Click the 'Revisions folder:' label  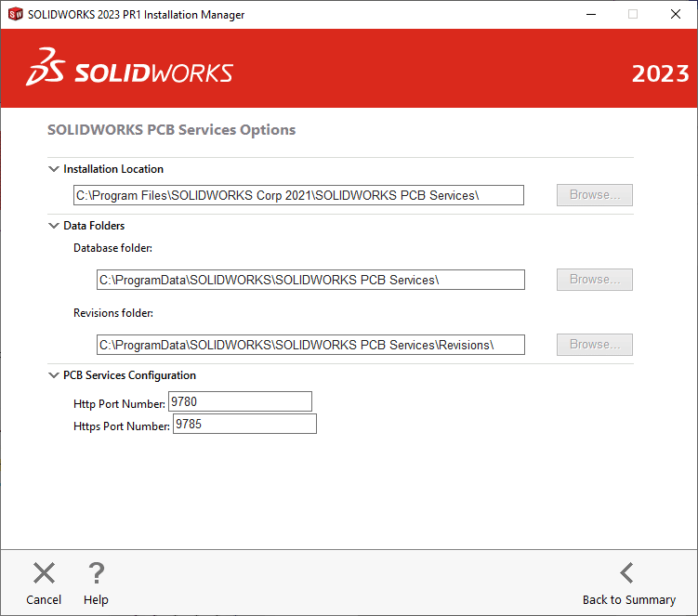113,313
